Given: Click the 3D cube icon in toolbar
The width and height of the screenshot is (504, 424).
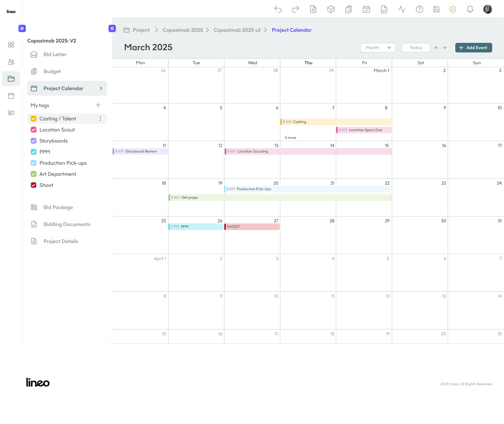Looking at the screenshot, I should coord(331,10).
